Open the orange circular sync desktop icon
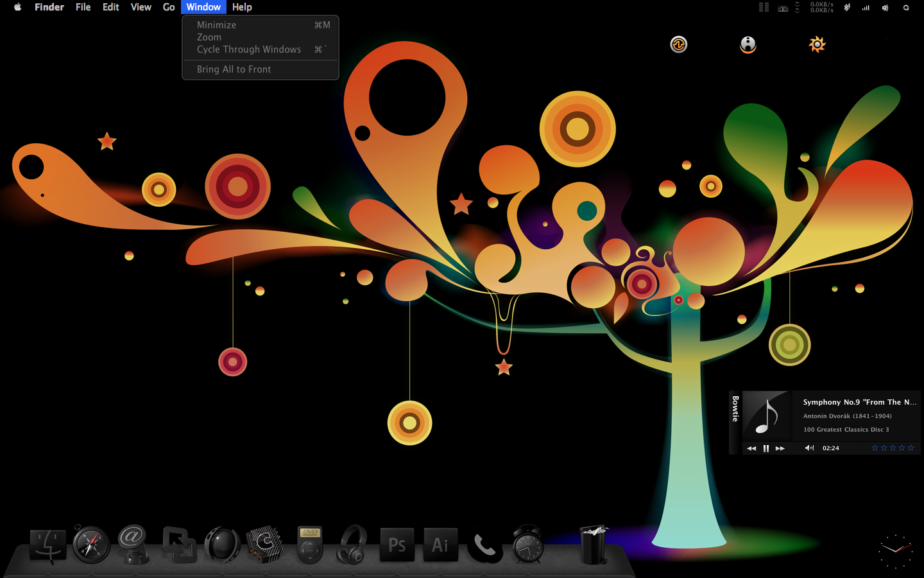 [679, 44]
